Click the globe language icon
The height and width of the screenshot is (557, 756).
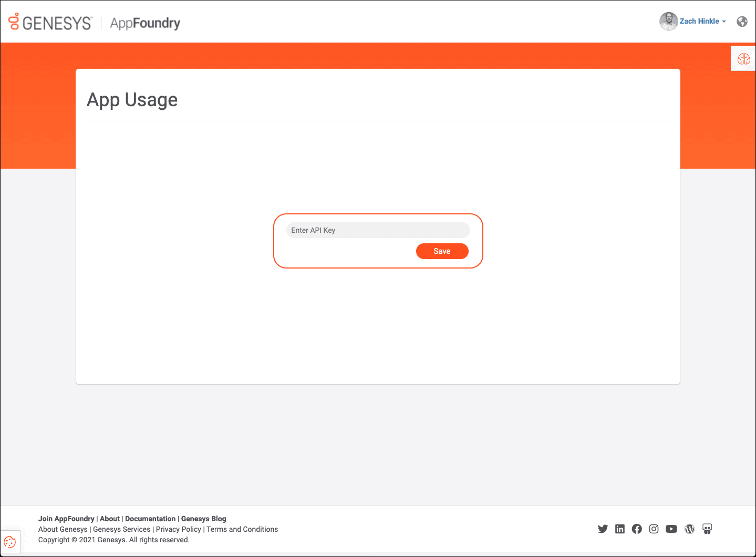742,22
